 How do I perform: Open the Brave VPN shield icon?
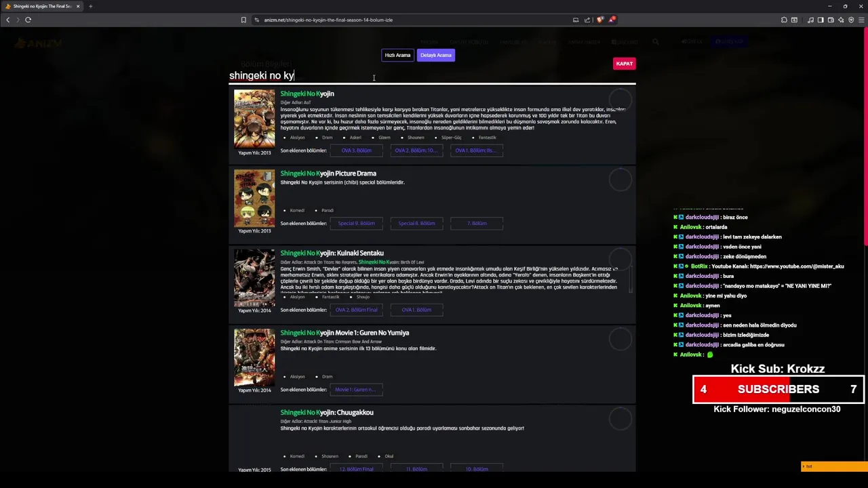851,20
